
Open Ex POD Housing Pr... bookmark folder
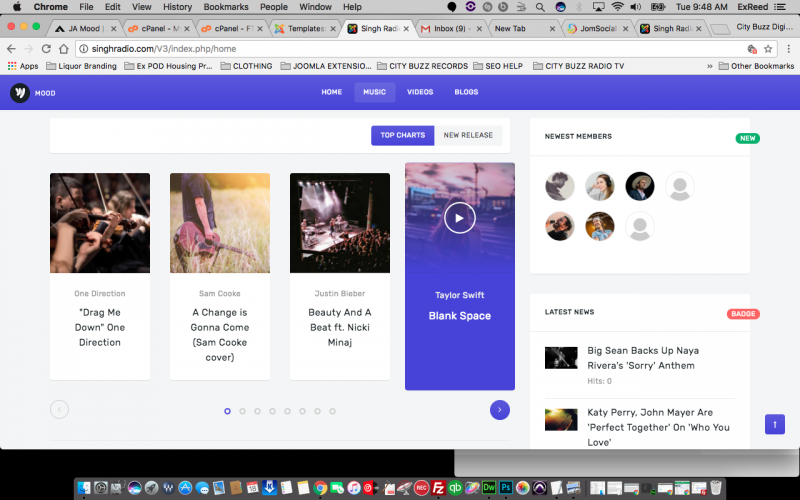[168, 66]
